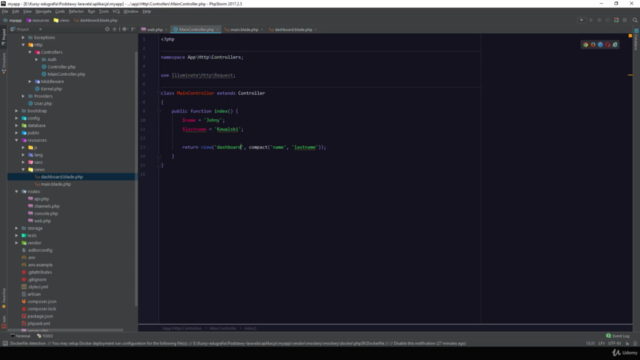Expand the bootstrap folder
Image resolution: width=640 pixels, height=360 pixels.
coord(17,111)
